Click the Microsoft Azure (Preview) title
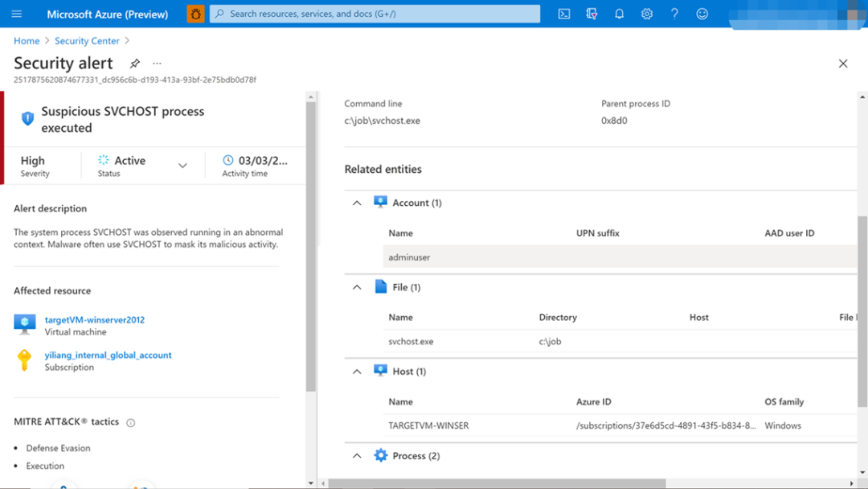 click(108, 14)
